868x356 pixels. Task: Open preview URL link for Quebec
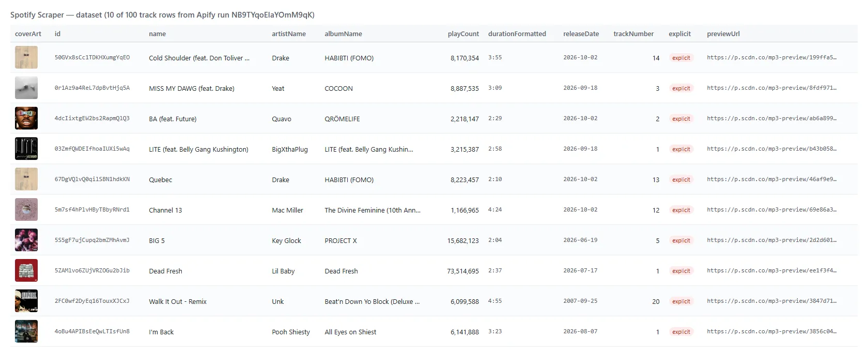coord(771,179)
